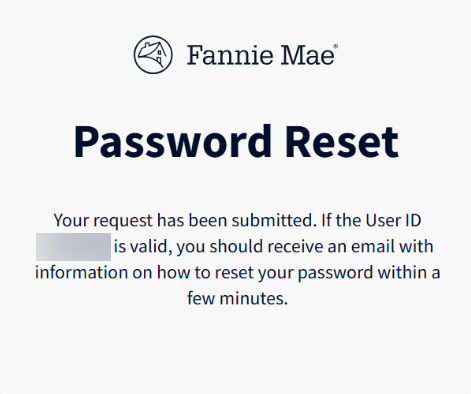Click the word "request" in first line
The height and width of the screenshot is (394, 471).
(123, 221)
